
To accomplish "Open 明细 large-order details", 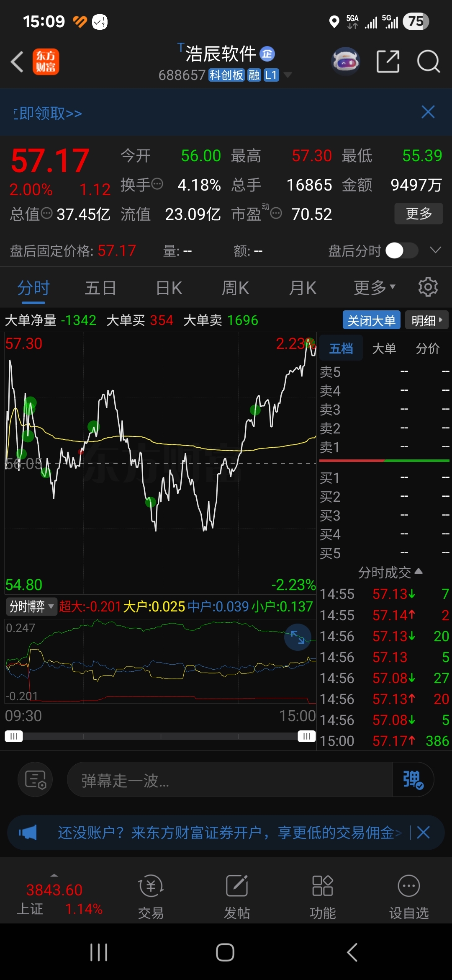I will (427, 320).
